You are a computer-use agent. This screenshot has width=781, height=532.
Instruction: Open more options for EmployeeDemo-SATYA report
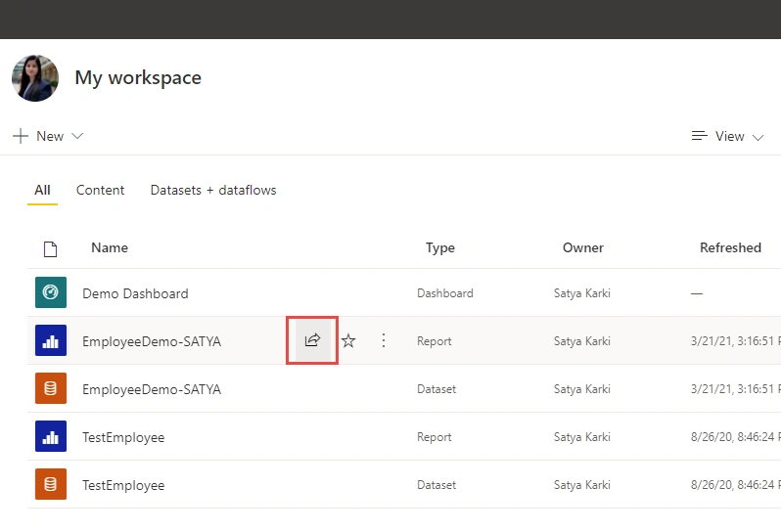tap(384, 340)
